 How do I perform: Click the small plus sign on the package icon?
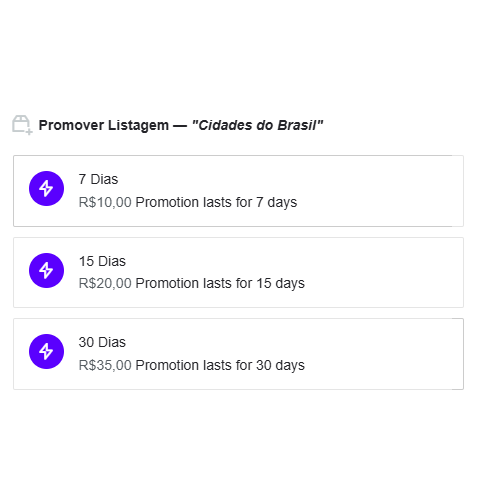coord(29,132)
